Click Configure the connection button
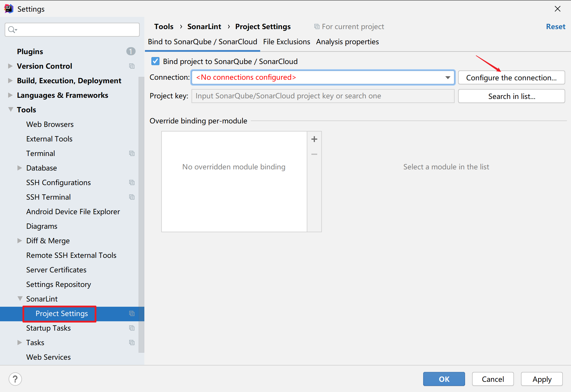 [511, 78]
